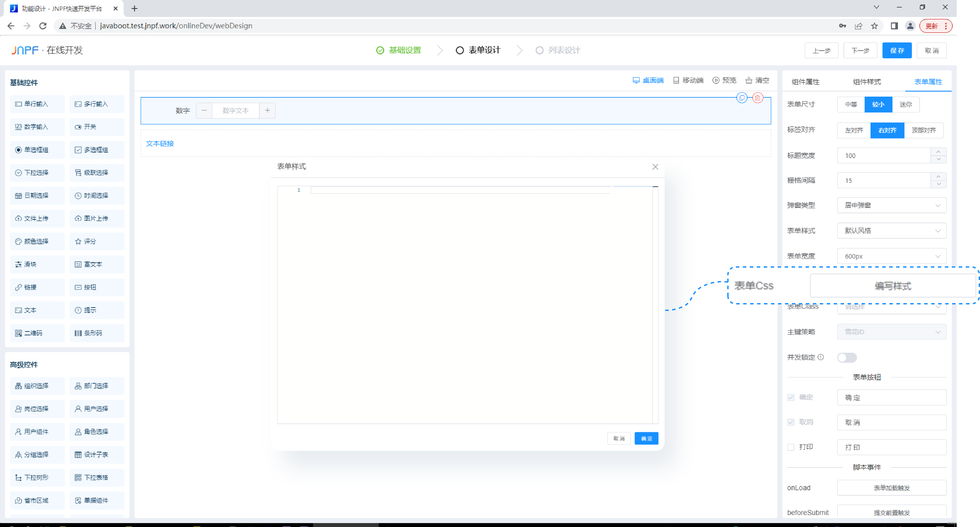The image size is (980, 527).
Task: Increase 栅格间隔 with the up arrow
Action: [x=939, y=176]
